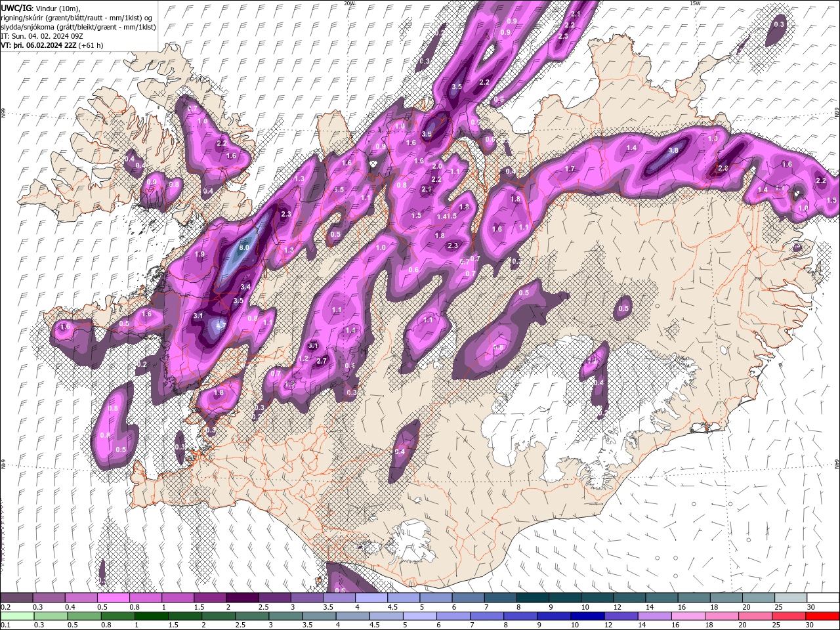The image size is (840, 630).
Task: Click the 2.0 value on the map
Action: pyautogui.click(x=436, y=166)
